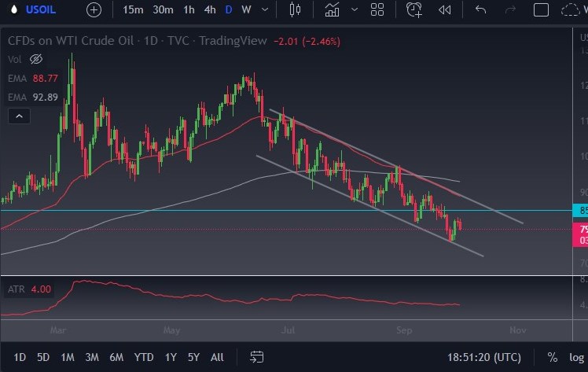Create an alert with the alarm clock icon
This screenshot has width=588, height=372.
(x=414, y=10)
